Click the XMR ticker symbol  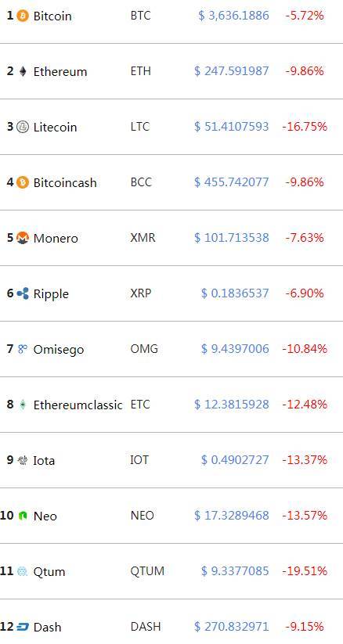pyautogui.click(x=143, y=237)
